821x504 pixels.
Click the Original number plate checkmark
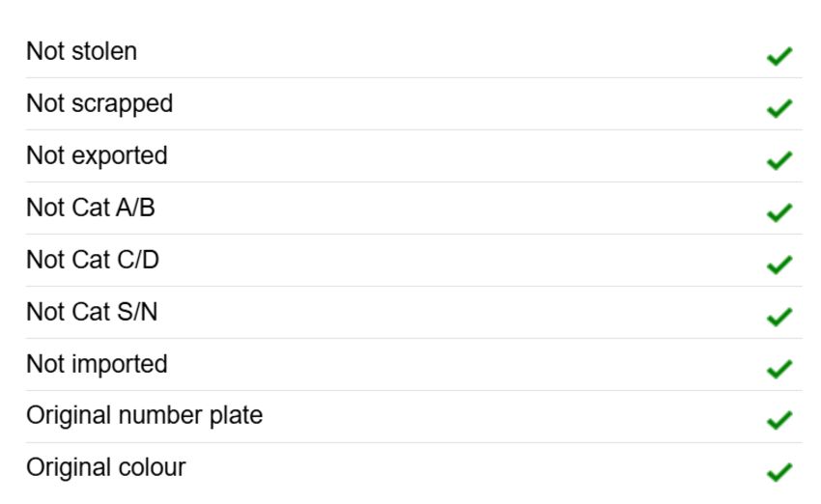click(779, 420)
